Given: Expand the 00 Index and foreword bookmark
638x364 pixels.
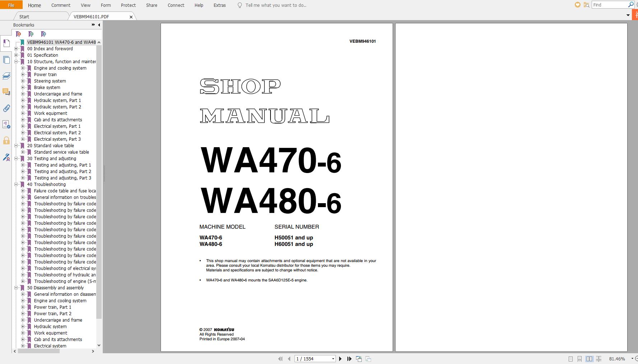Looking at the screenshot, I should pyautogui.click(x=15, y=48).
